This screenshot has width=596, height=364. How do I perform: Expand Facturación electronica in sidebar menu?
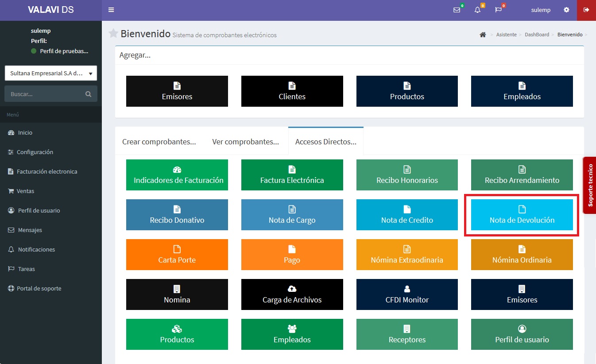point(47,171)
